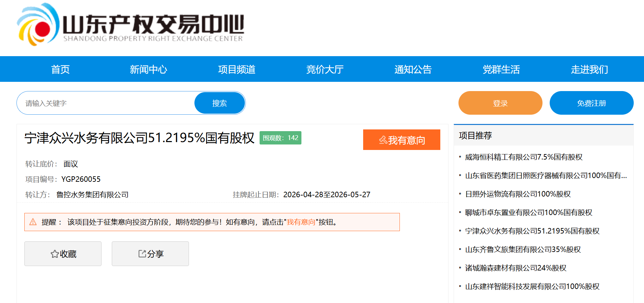The image size is (644, 303).
Task: Click the 免费注册 button
Action: [x=592, y=103]
